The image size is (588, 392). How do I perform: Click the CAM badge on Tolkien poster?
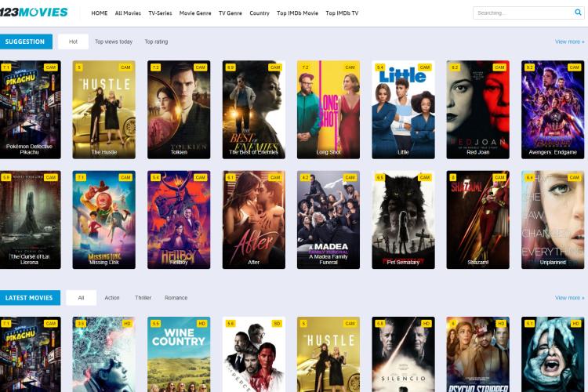point(200,67)
